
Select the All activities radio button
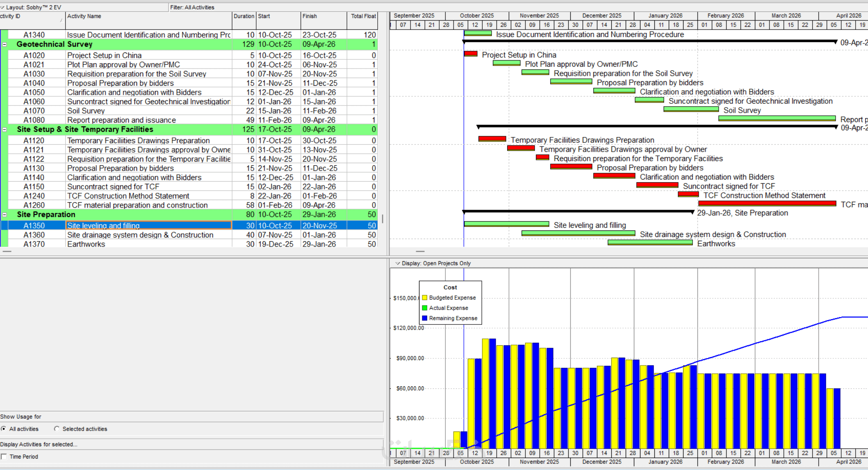[x=4, y=429]
